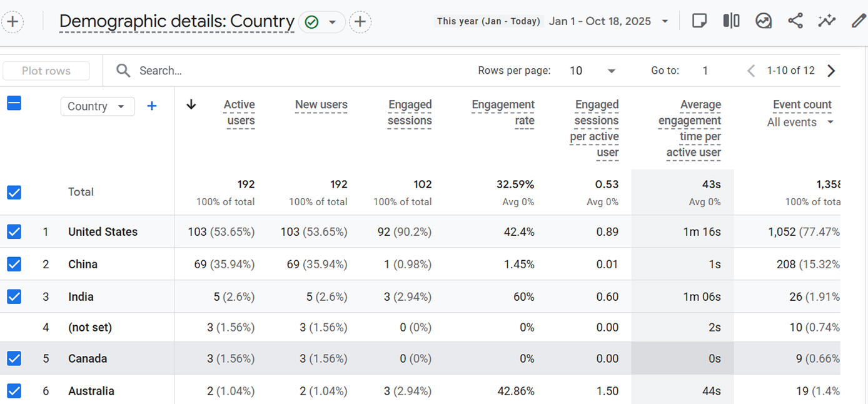Viewport: 868px width, 404px height.
Task: Click the India country name
Action: (x=81, y=297)
